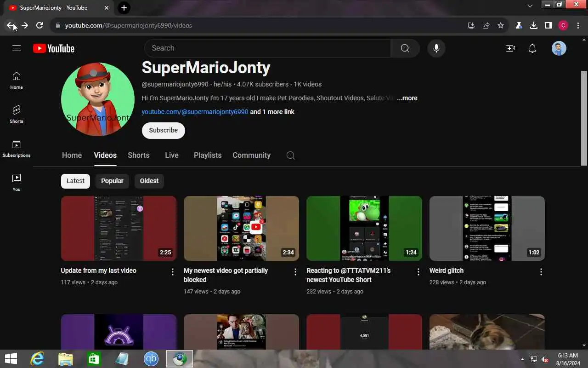Viewport: 588px width, 368px height.
Task: Expand channel description with ...more
Action: (x=407, y=98)
